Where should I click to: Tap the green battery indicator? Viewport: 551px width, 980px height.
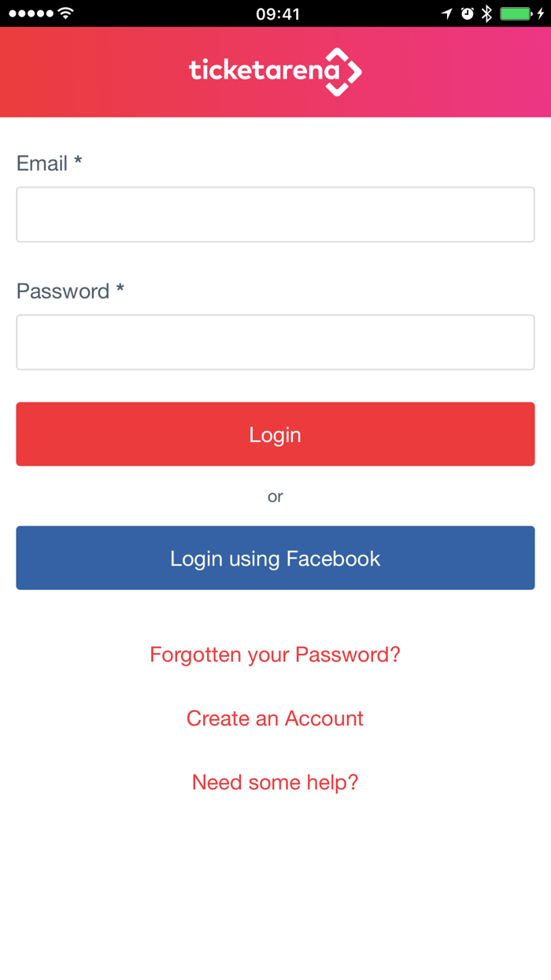click(516, 13)
